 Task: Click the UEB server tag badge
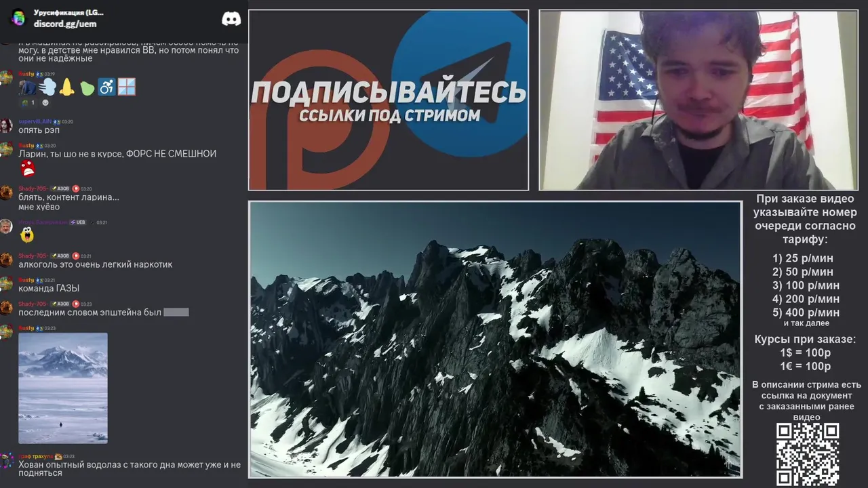[78, 222]
